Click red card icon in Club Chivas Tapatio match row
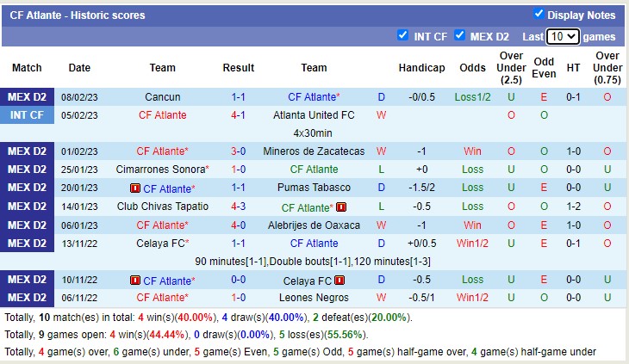This screenshot has height=364, width=629. pos(341,207)
